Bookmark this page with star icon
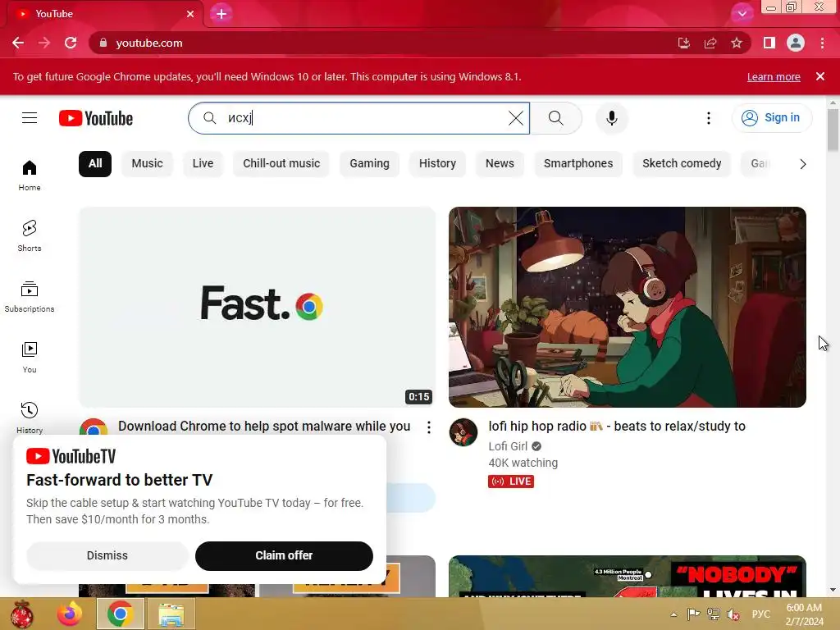The width and height of the screenshot is (840, 630). tap(737, 43)
